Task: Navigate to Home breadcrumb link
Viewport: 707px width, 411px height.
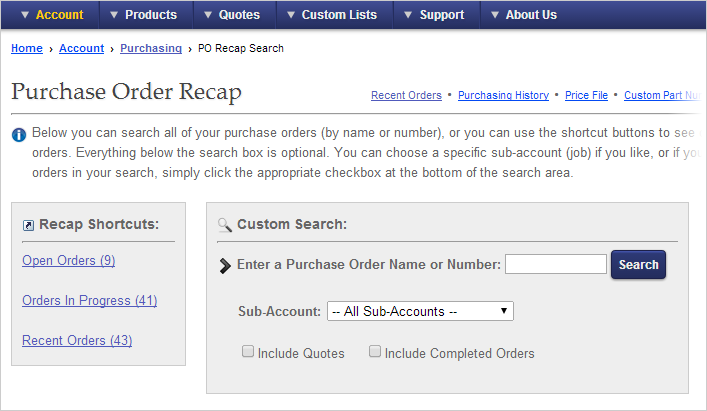Action: tap(27, 48)
